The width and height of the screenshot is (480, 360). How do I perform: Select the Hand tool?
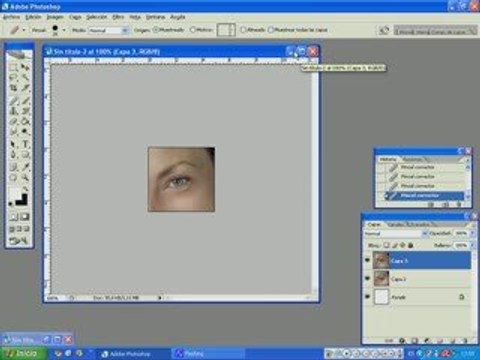point(13,177)
